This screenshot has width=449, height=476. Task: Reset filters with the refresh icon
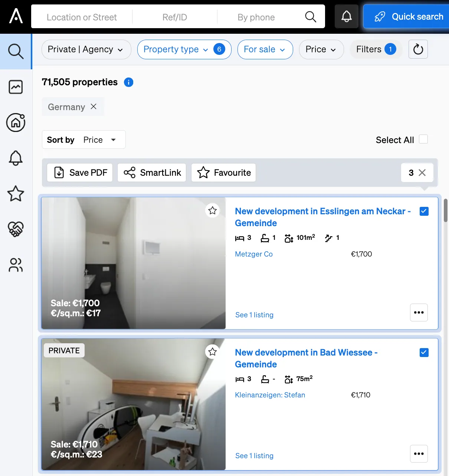(x=418, y=49)
